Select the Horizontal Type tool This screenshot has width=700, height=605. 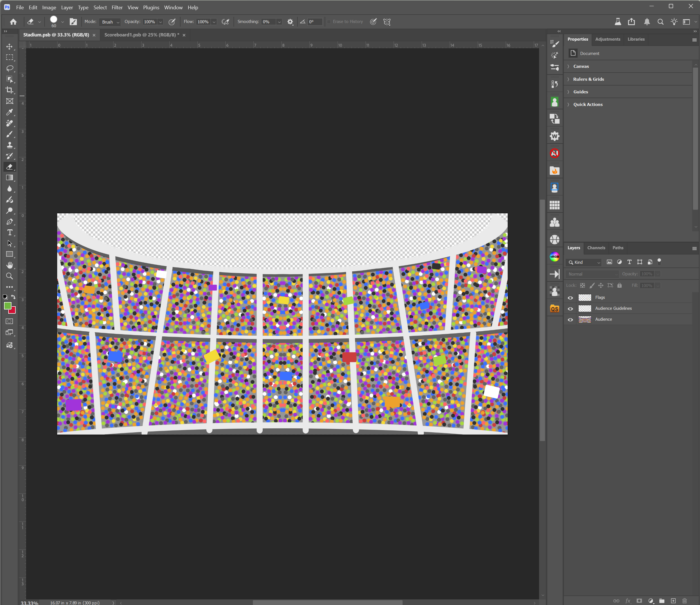coord(10,232)
